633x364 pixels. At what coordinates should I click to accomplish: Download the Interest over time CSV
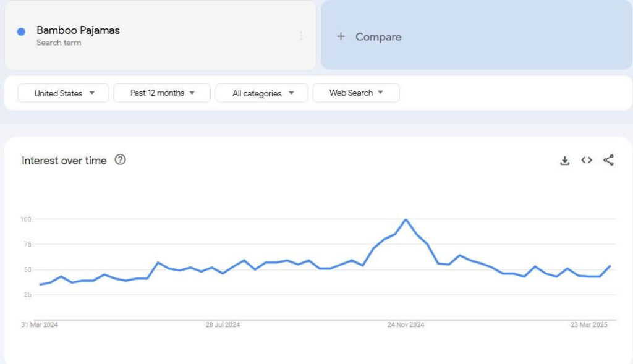[x=564, y=161]
